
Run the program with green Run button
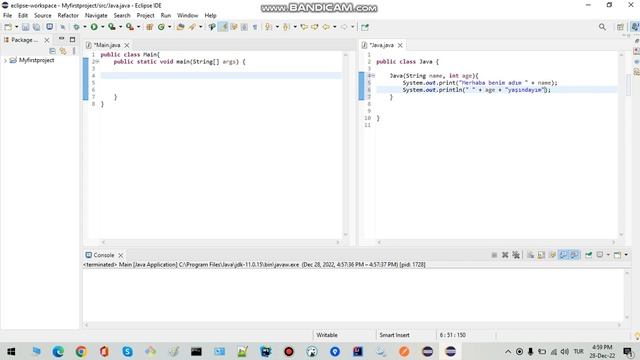tap(94, 27)
